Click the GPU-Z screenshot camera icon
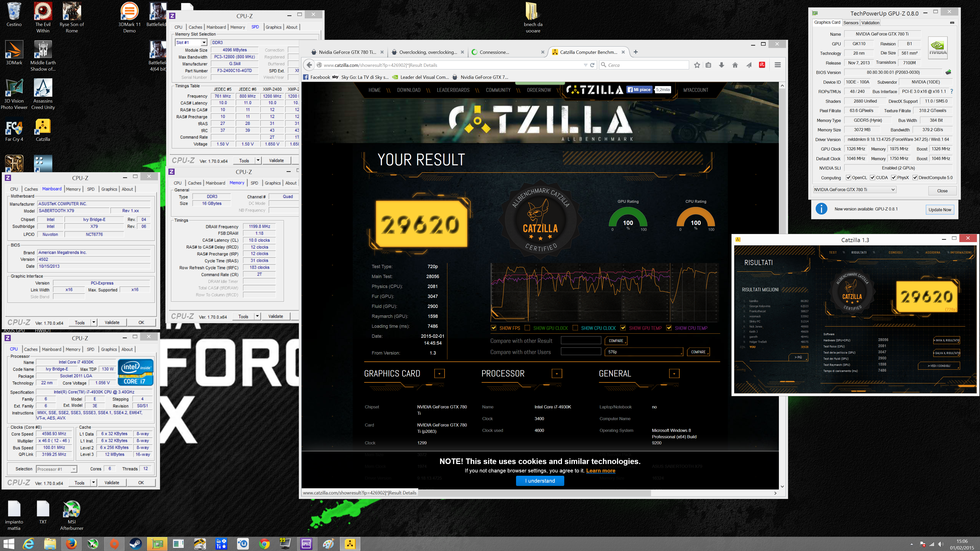The image size is (980, 551). 952,23
